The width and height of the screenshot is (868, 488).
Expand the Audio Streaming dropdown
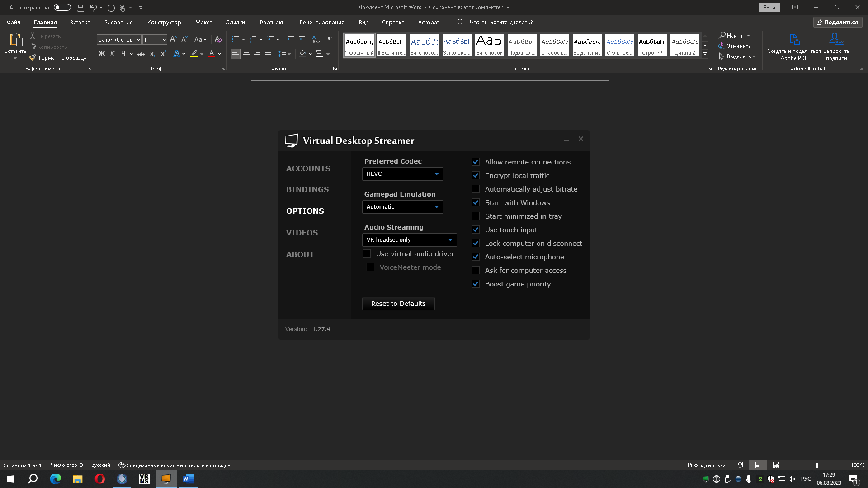409,240
